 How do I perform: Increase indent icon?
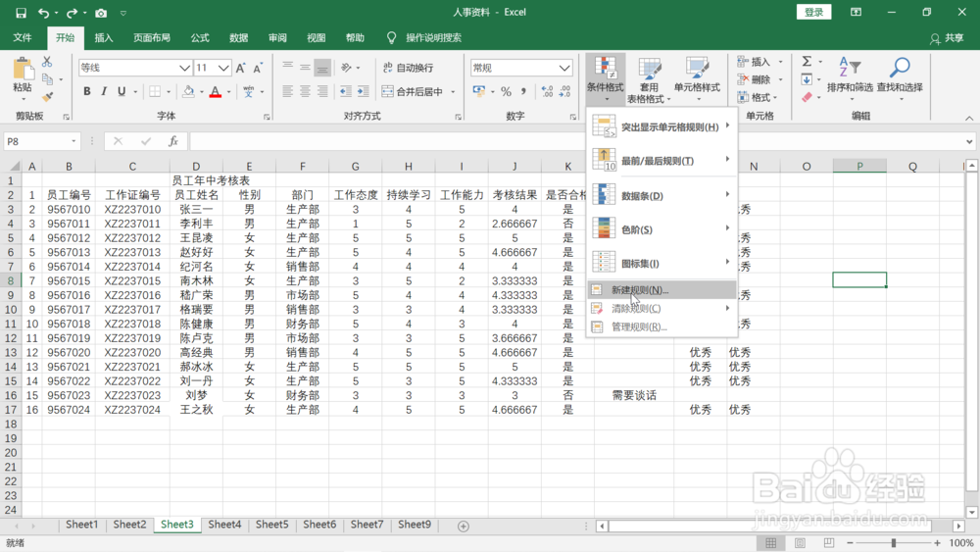364,92
